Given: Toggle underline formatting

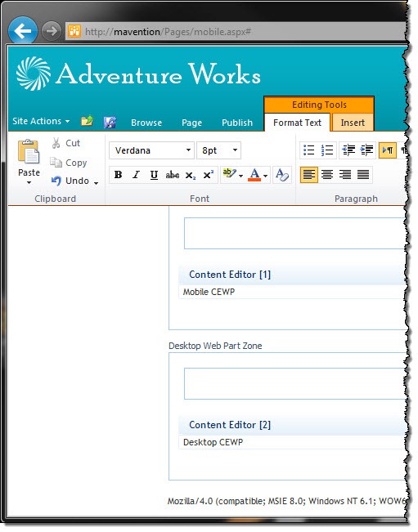Looking at the screenshot, I should click(x=154, y=175).
